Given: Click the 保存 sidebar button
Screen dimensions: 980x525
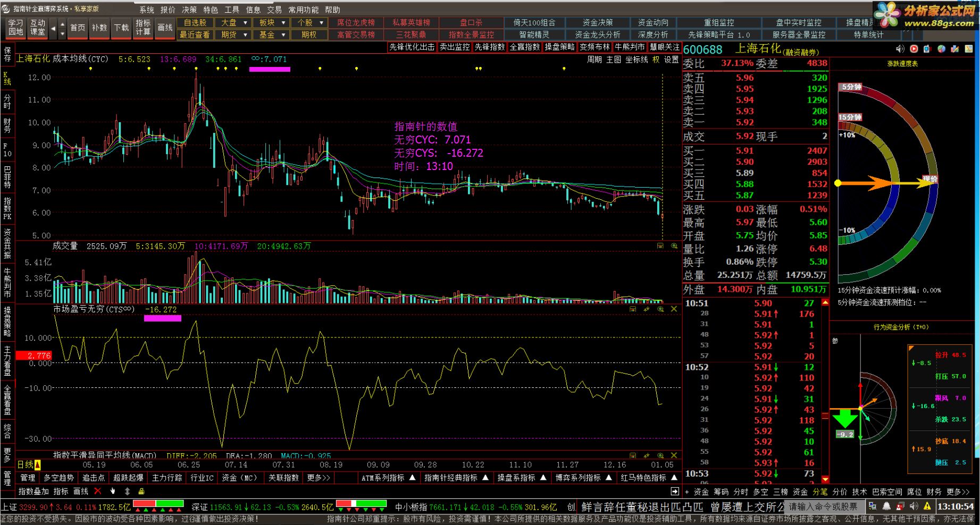Looking at the screenshot, I should [7, 54].
